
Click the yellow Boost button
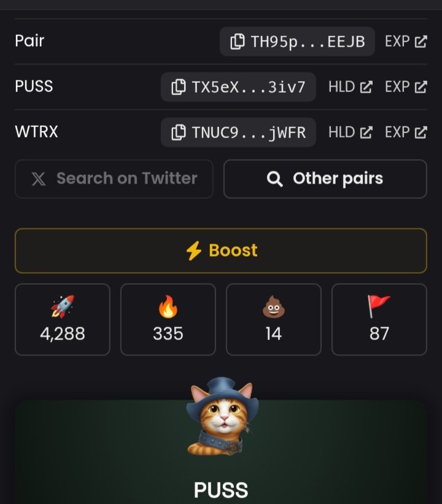pos(221,250)
